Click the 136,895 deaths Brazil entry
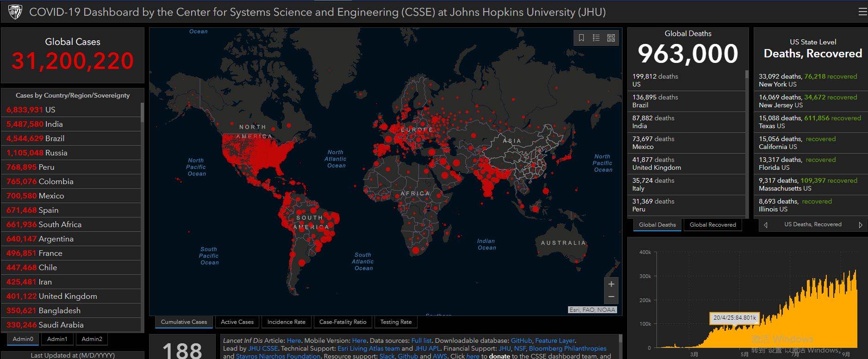This screenshot has height=359, width=868. [x=687, y=101]
